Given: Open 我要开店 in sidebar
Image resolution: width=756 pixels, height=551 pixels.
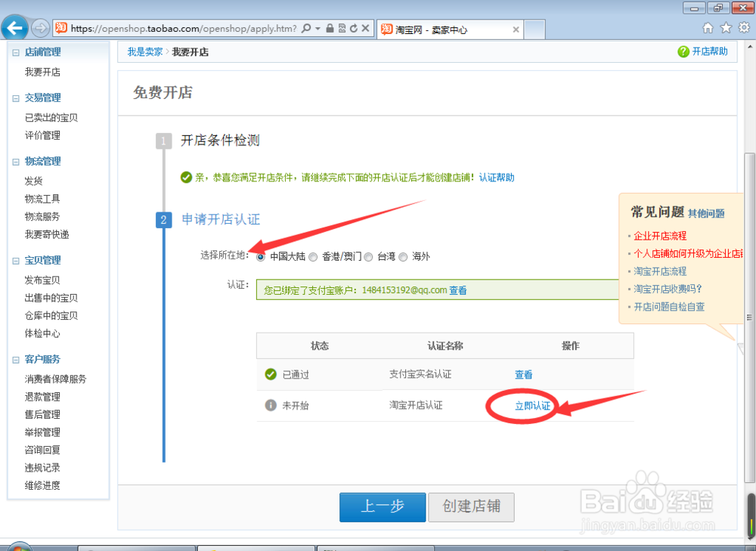Looking at the screenshot, I should (42, 72).
